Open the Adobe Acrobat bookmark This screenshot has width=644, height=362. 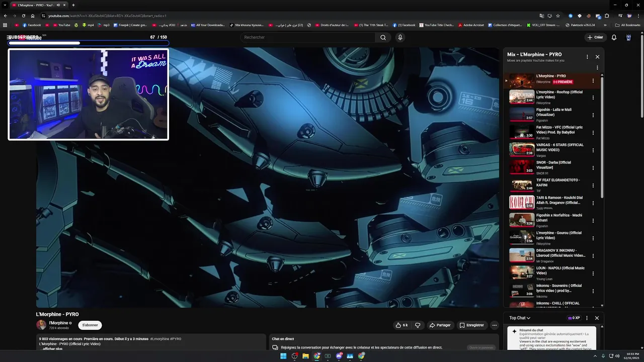471,25
